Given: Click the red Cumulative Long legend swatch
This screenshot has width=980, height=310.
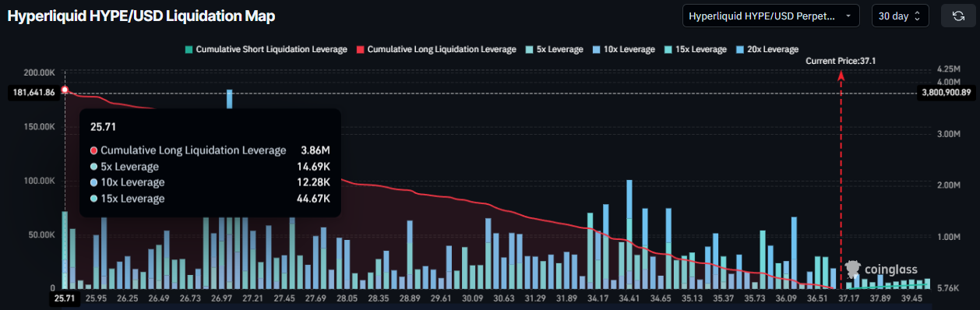Looking at the screenshot, I should click(x=360, y=50).
